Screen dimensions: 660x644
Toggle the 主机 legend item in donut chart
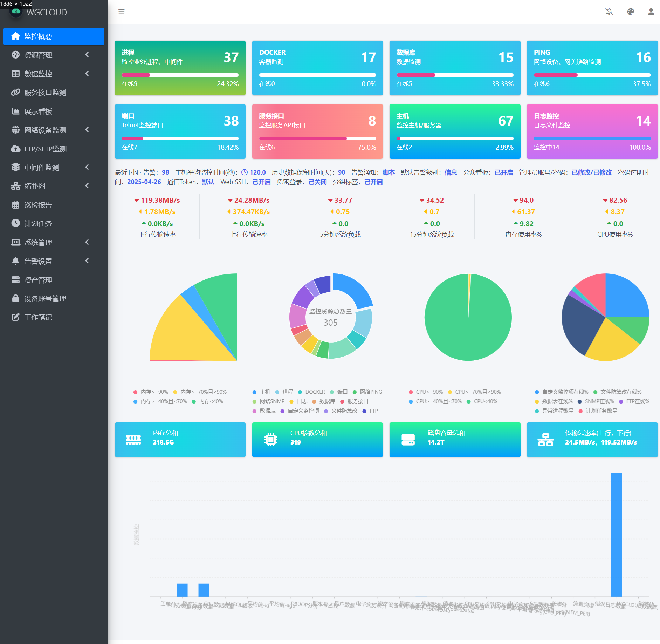(261, 392)
